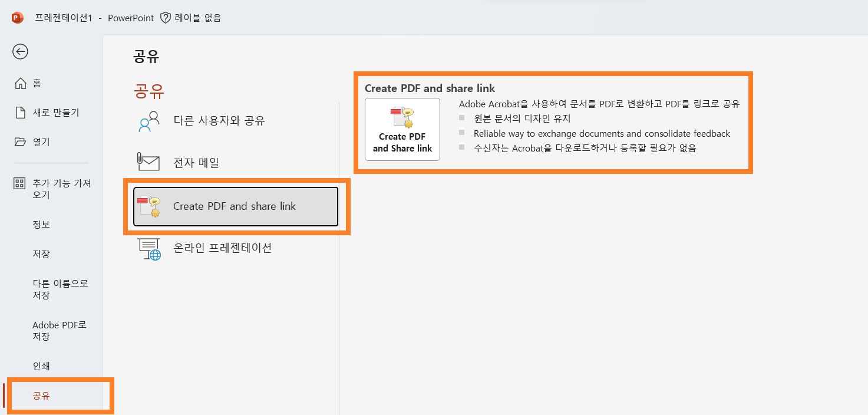Click the 열기 folder icon
This screenshot has height=415, width=868.
point(19,141)
